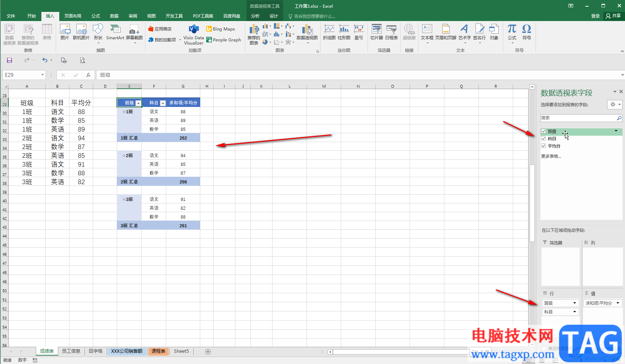
Task: Collapse the 3班 group in the pivot table
Action: 124,199
